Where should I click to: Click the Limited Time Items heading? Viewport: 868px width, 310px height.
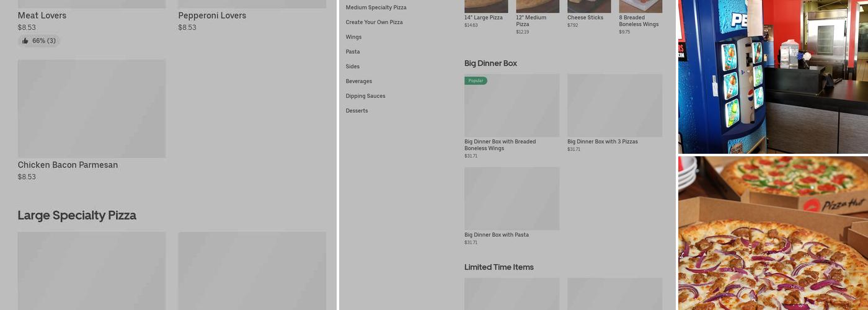(499, 267)
